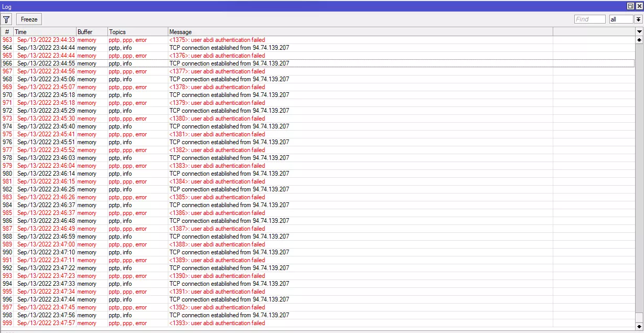Select time cell 'Sep/13/2022 23:47:33'
Screen dimensions: 644x333
(x=46, y=284)
